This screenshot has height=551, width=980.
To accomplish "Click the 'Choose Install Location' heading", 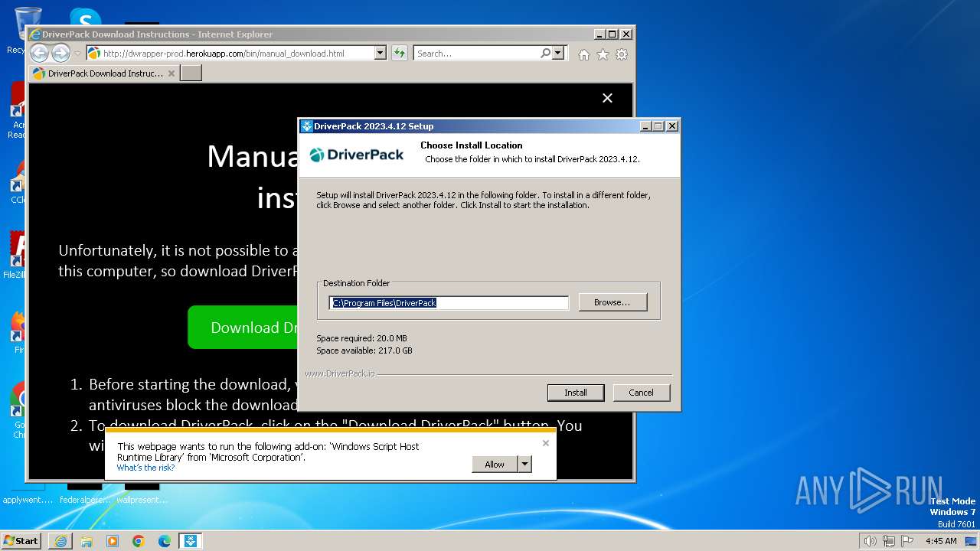I will point(472,145).
